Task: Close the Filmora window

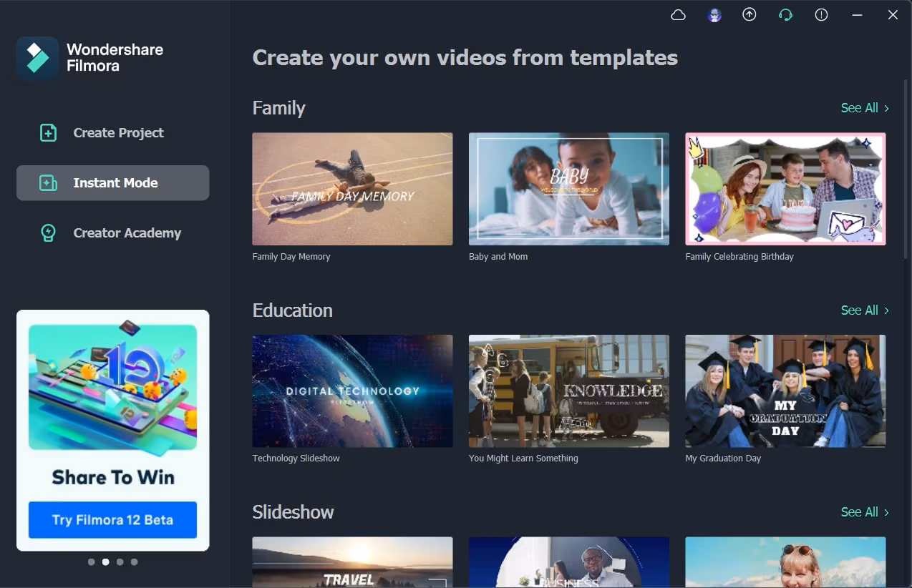Action: pos(893,15)
